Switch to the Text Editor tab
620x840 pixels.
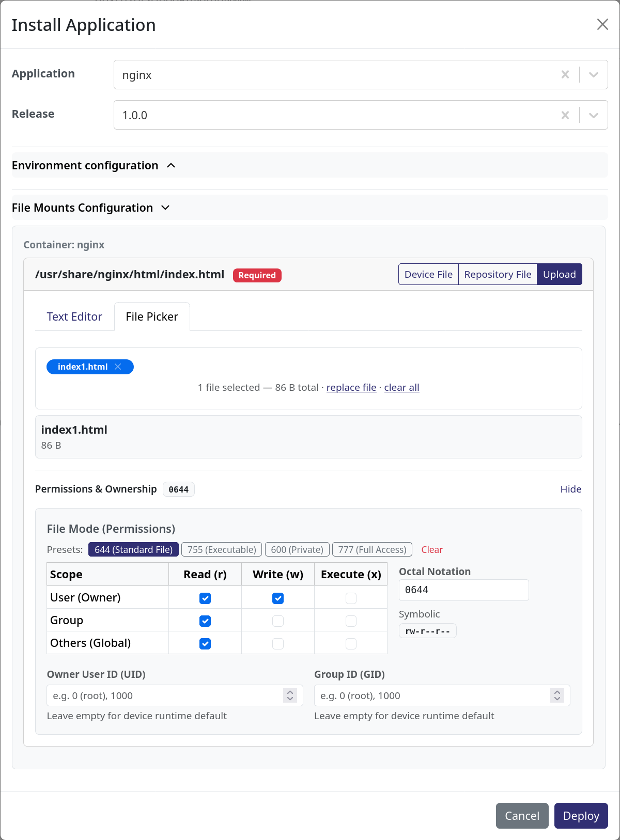pos(74,316)
